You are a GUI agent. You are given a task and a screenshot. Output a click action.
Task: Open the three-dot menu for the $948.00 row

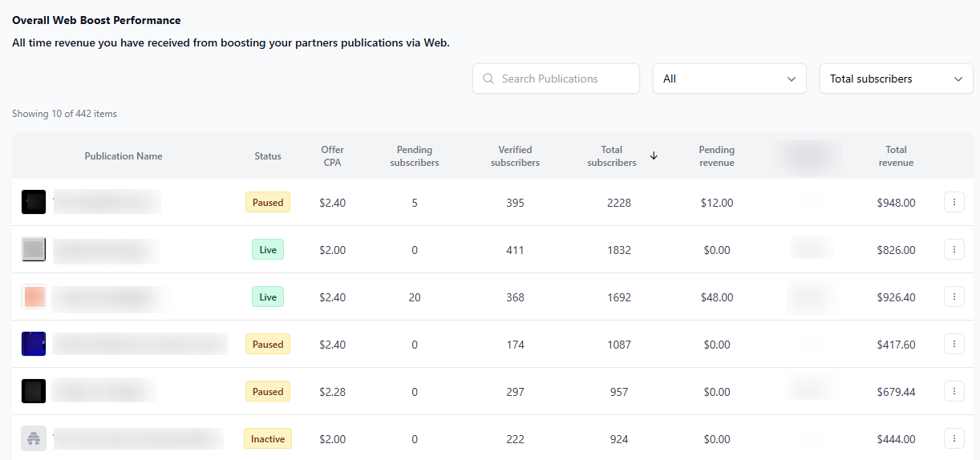coord(954,203)
